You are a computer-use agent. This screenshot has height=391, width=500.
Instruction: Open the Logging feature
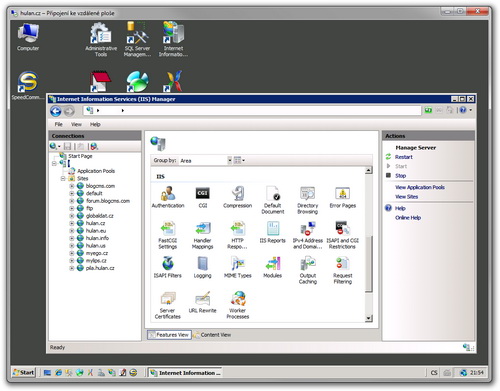(x=203, y=267)
